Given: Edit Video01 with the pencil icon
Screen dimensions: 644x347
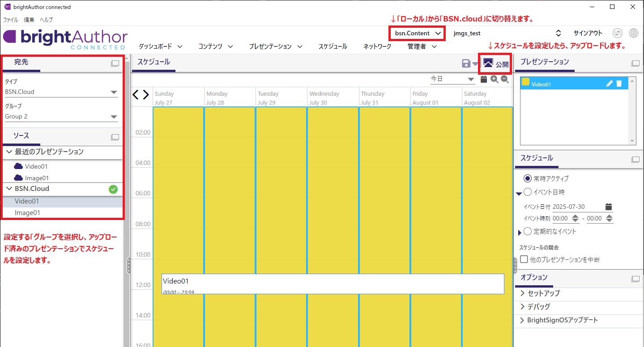Looking at the screenshot, I should coord(609,84).
